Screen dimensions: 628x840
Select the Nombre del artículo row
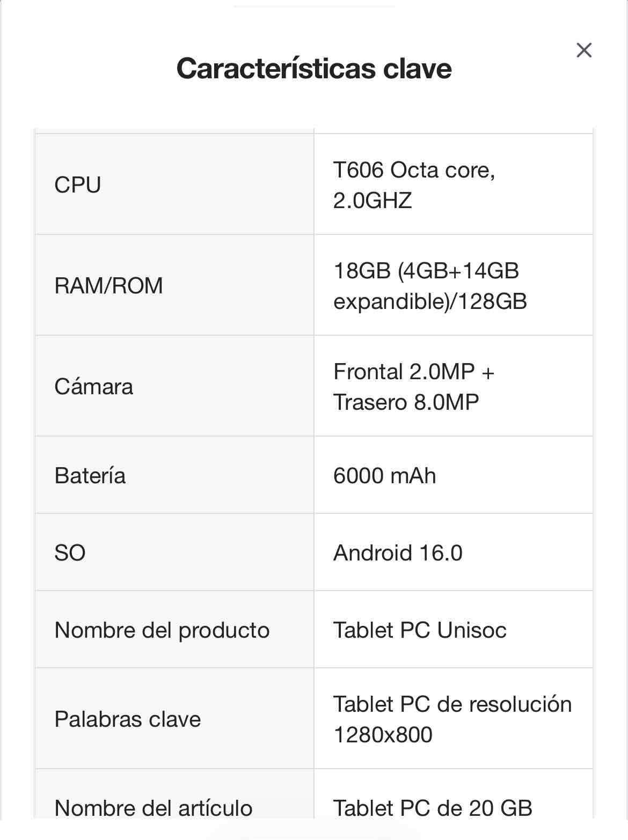tap(154, 807)
